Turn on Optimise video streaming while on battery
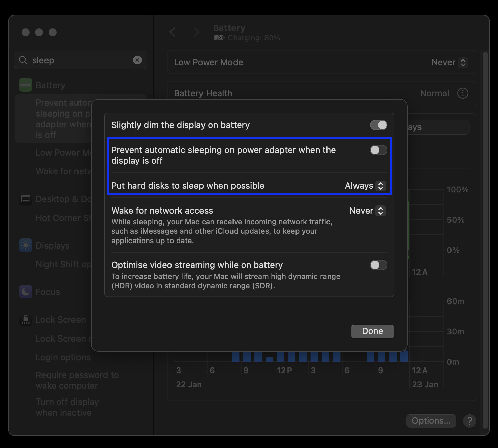Image resolution: width=498 pixels, height=448 pixels. coord(378,265)
